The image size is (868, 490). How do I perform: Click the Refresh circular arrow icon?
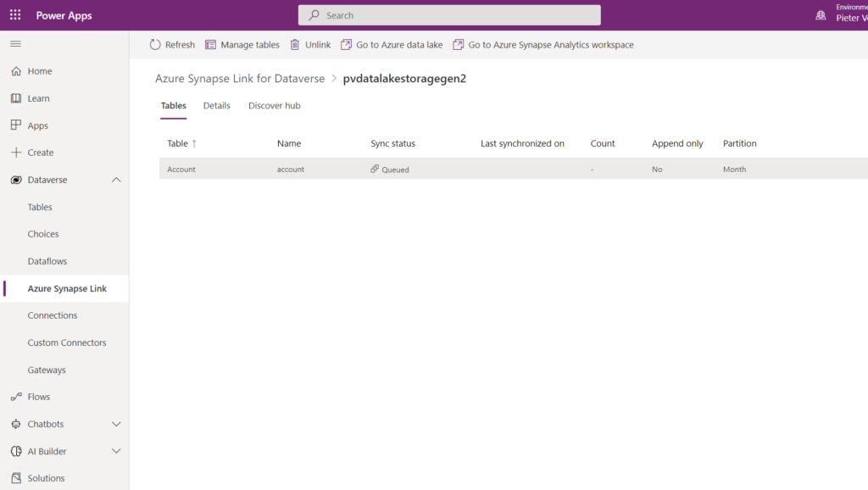pyautogui.click(x=155, y=44)
